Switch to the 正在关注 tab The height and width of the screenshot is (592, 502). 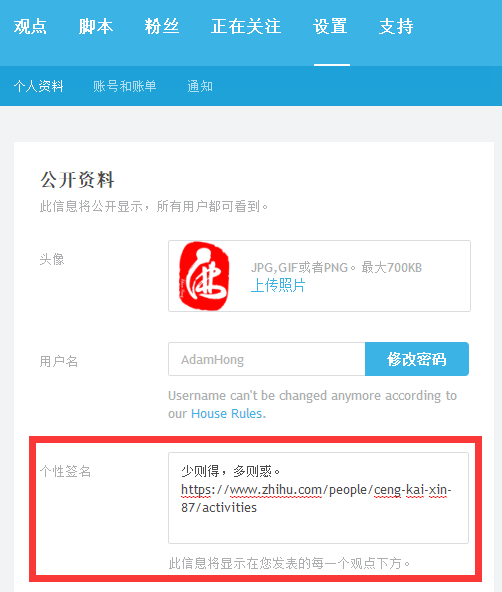pyautogui.click(x=246, y=26)
